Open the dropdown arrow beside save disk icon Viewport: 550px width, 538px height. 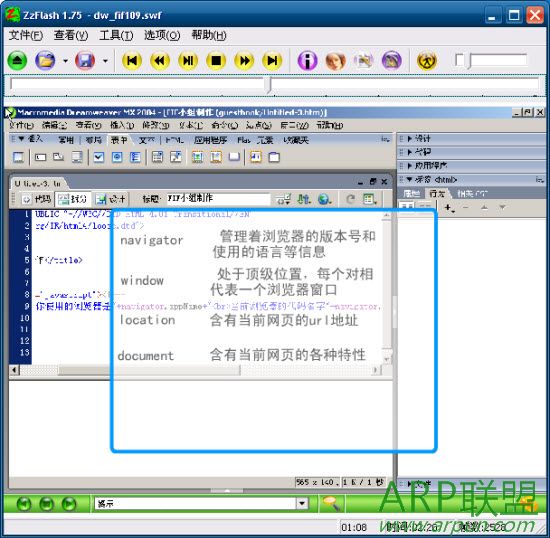tap(105, 61)
